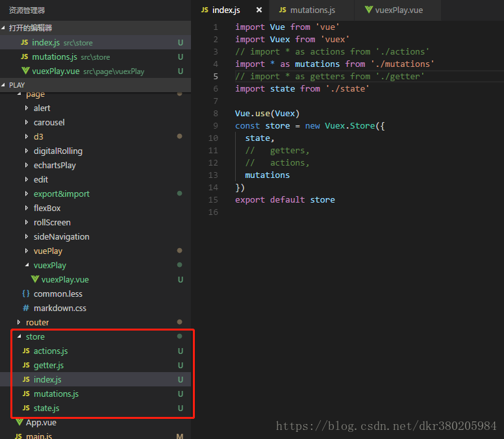The image size is (504, 439).
Task: Expand the carousel folder
Action: tap(27, 122)
